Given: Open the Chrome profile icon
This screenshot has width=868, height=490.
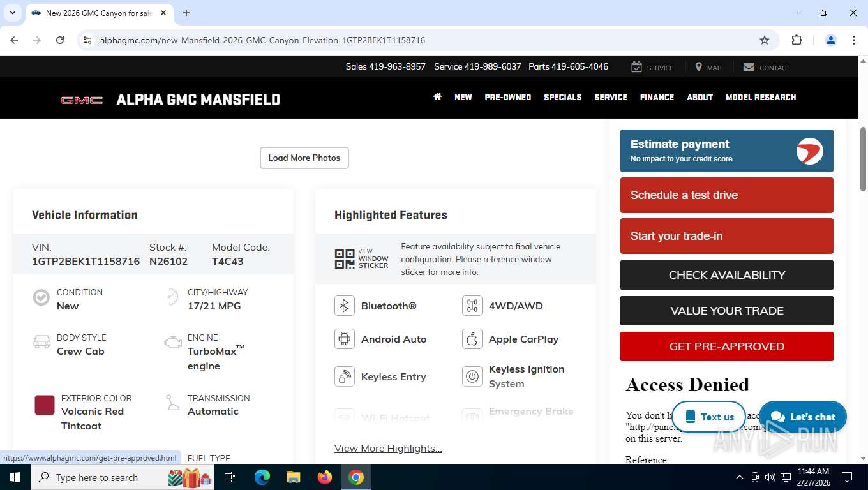Looking at the screenshot, I should pyautogui.click(x=831, y=40).
